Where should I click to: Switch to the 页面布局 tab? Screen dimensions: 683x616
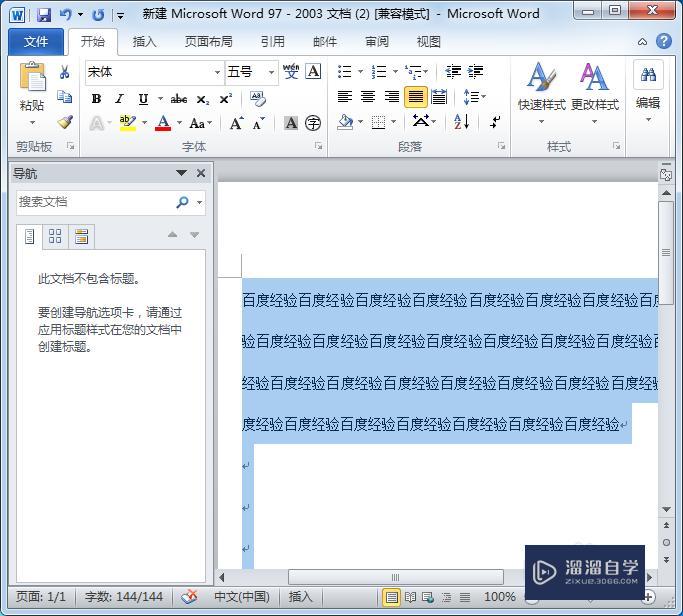pos(208,41)
